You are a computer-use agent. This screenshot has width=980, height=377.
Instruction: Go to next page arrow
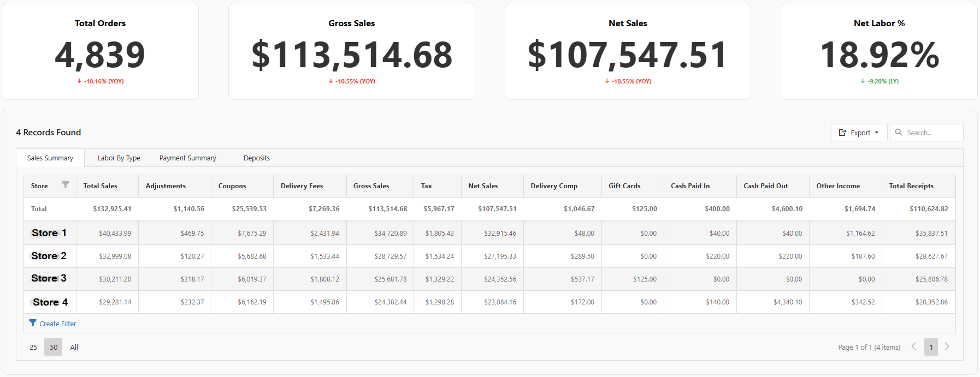tap(947, 346)
